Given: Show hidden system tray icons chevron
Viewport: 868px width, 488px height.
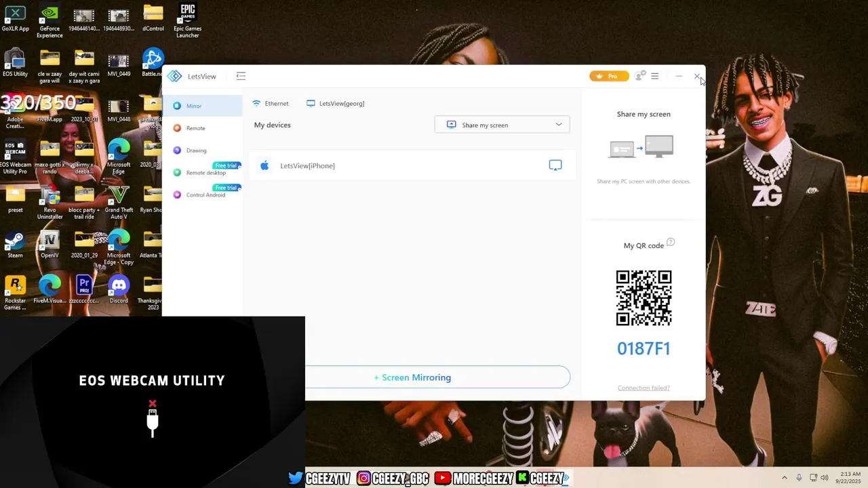Looking at the screenshot, I should point(785,478).
